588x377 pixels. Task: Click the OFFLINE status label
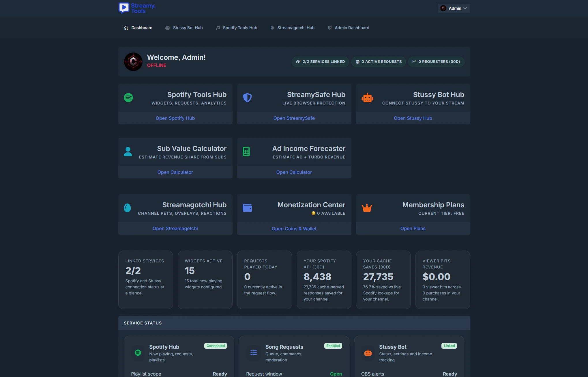click(x=157, y=66)
